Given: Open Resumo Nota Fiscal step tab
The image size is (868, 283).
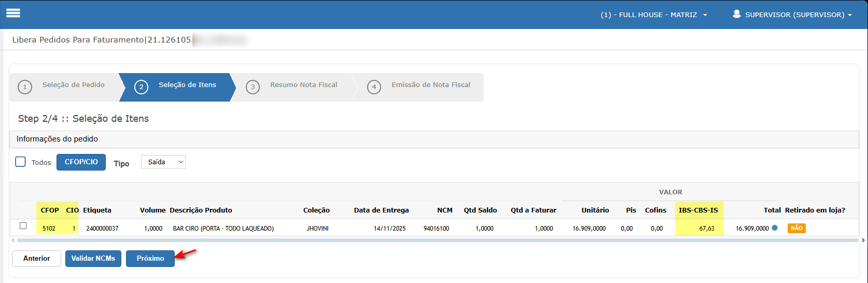Looking at the screenshot, I should coord(303,85).
